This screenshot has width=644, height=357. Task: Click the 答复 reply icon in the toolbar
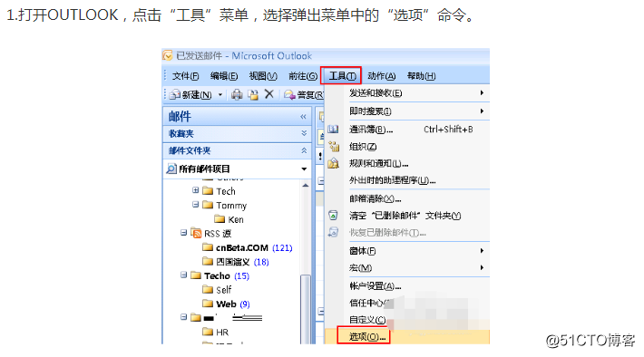[289, 95]
